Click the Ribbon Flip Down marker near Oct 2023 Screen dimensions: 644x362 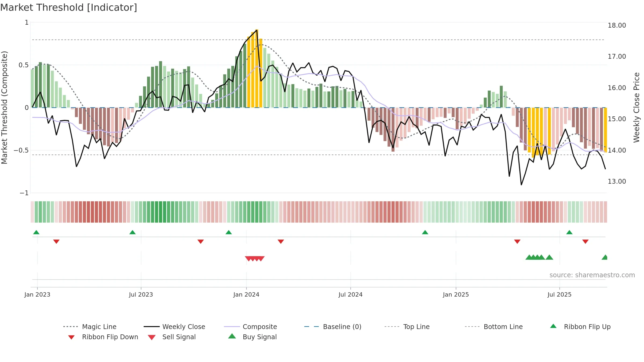201,242
